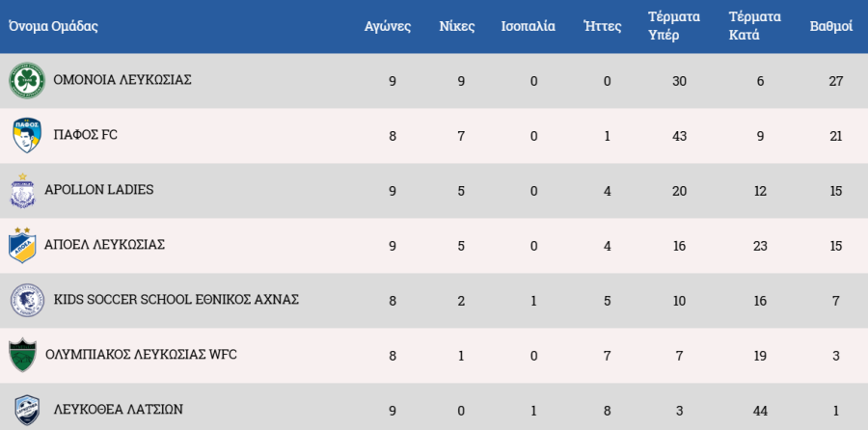Sort by the Βαθμοί column header
Image resolution: width=868 pixels, height=430 pixels.
(830, 27)
